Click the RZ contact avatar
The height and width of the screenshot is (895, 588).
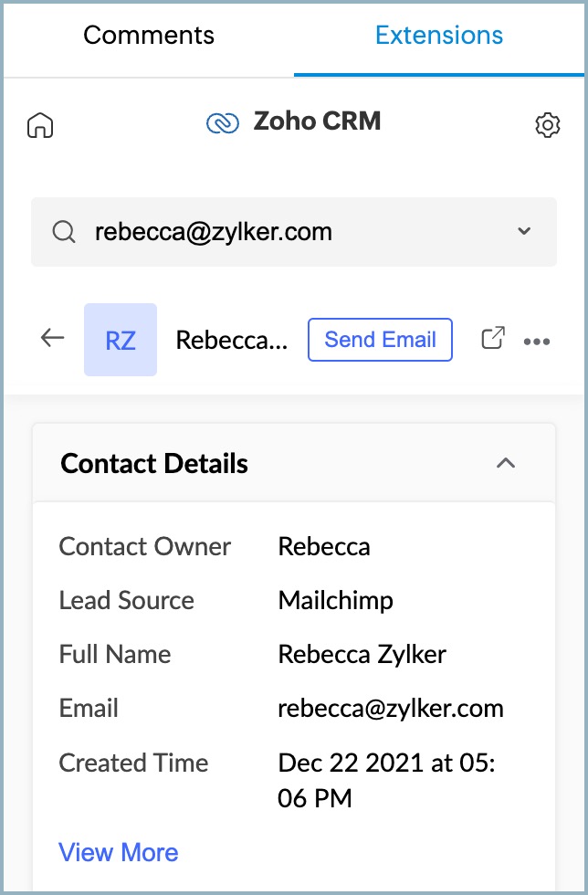coord(121,340)
